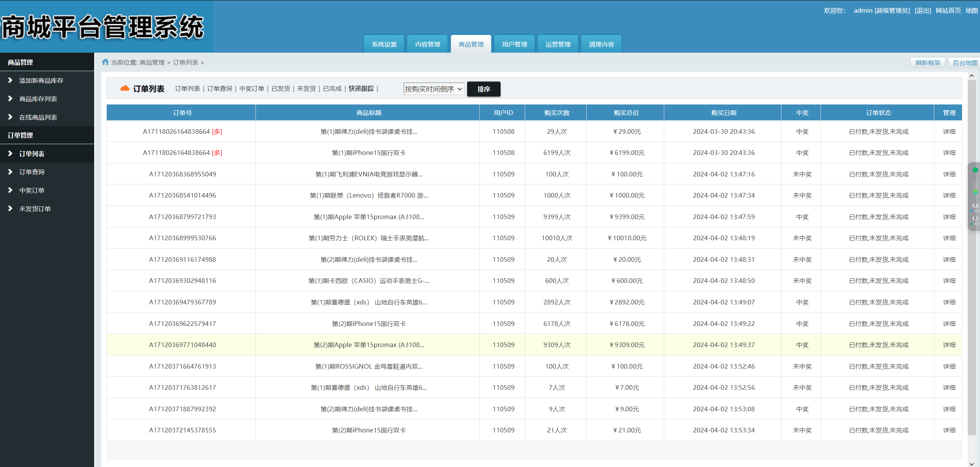Screen dimensions: 980x467
Task: Click the 刷新框架 button
Action: coord(928,62)
